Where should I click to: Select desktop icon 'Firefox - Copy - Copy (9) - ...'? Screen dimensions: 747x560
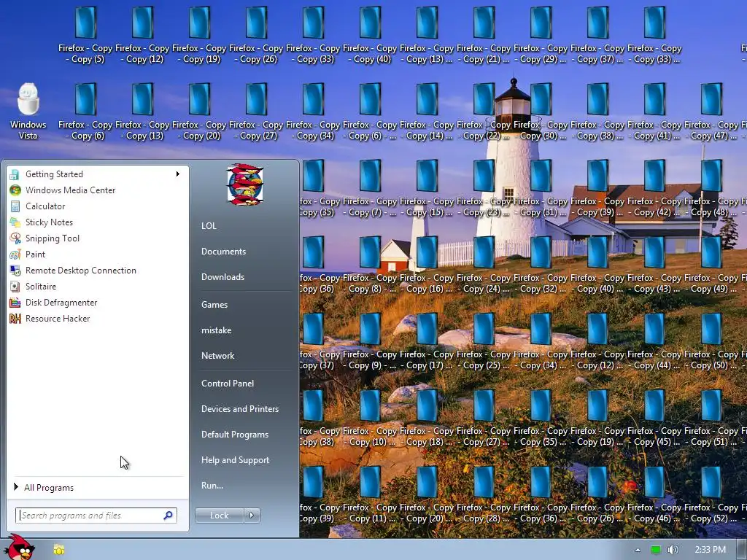(x=370, y=342)
